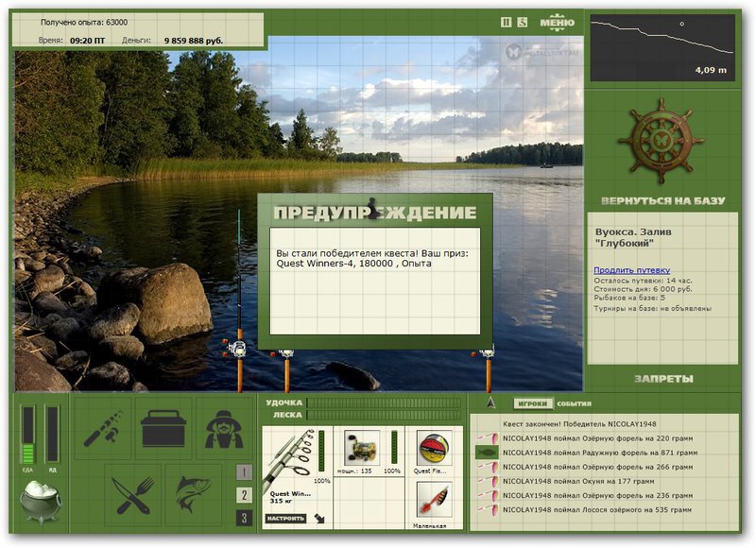Click the compass arrow icon beside ИГРОКИ
756x548 pixels.
click(x=490, y=402)
